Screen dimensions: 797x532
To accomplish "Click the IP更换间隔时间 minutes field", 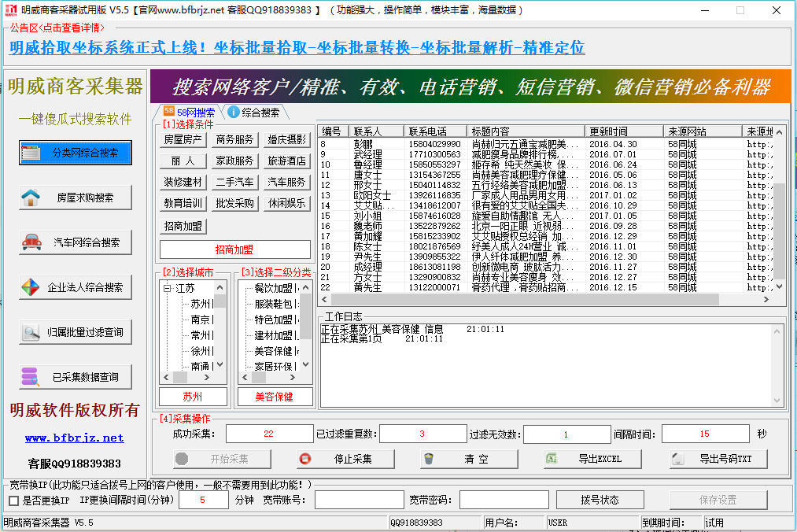I will tap(203, 500).
